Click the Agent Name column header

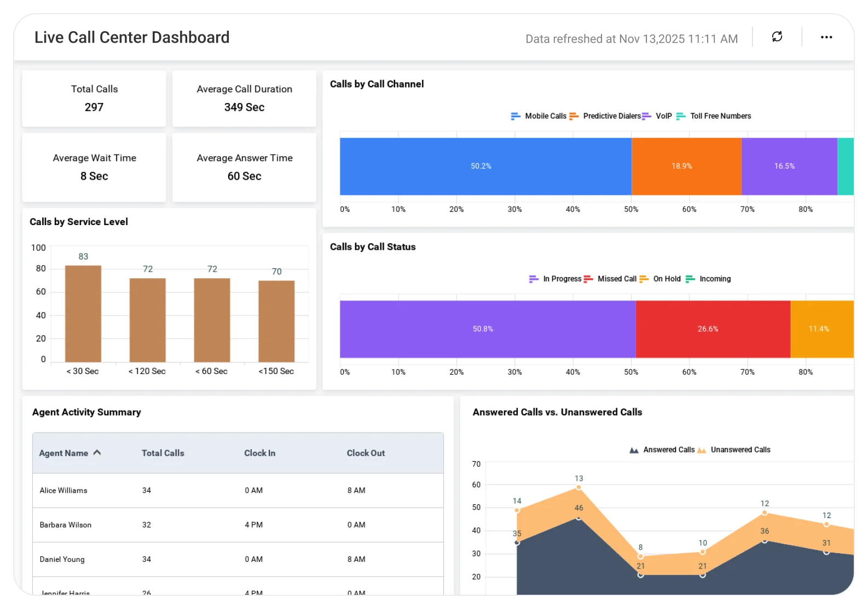[x=63, y=453]
